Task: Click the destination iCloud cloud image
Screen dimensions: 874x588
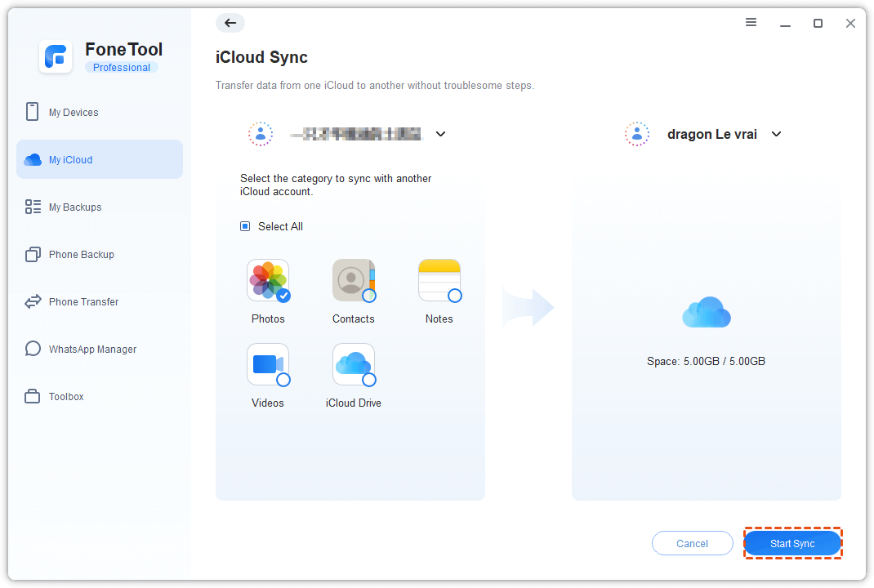Action: 707,313
